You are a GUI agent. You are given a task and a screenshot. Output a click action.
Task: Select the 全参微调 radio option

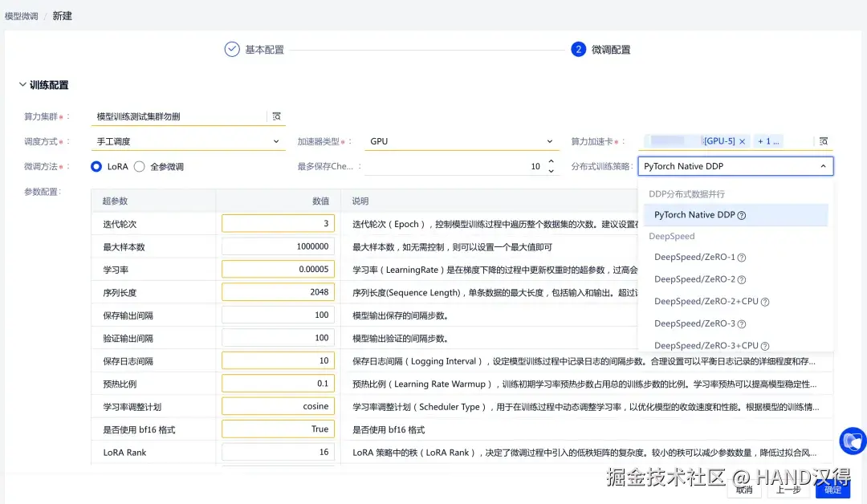point(140,166)
